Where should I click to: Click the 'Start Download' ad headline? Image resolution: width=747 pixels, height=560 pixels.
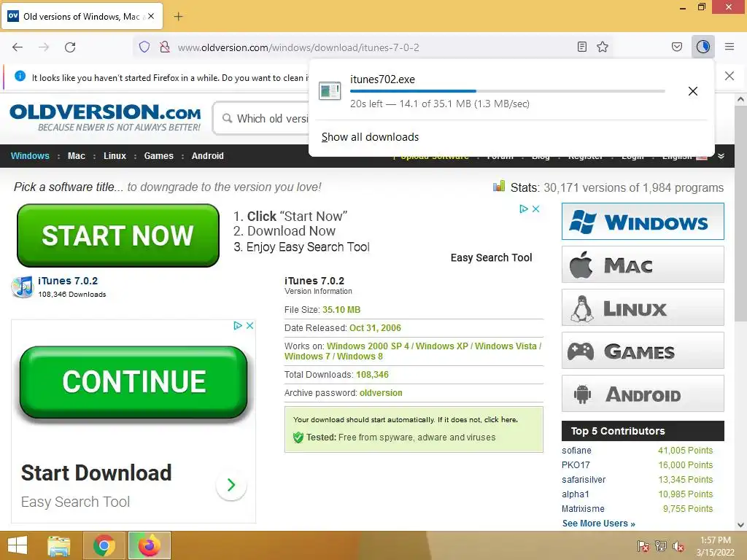[96, 472]
